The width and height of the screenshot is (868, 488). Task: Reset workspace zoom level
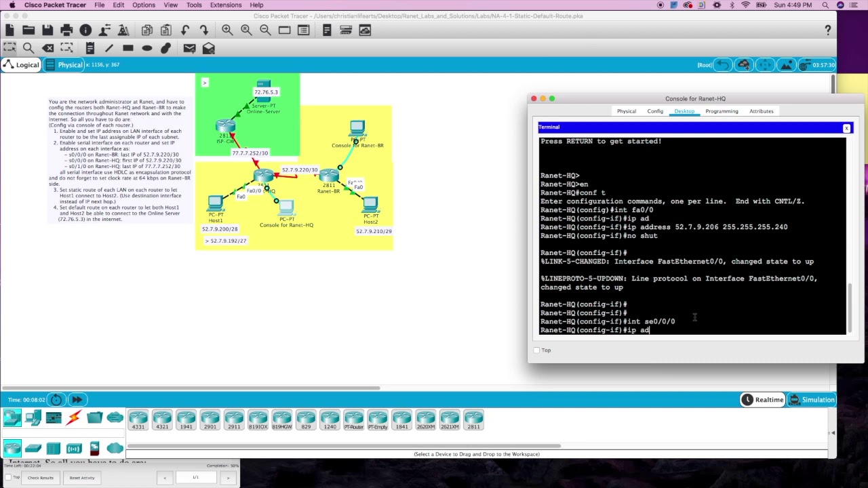(246, 30)
